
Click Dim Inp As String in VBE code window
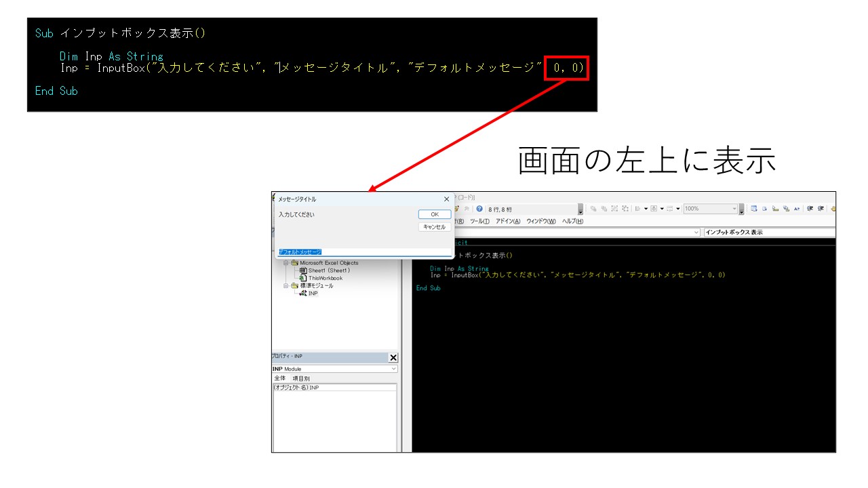point(459,269)
